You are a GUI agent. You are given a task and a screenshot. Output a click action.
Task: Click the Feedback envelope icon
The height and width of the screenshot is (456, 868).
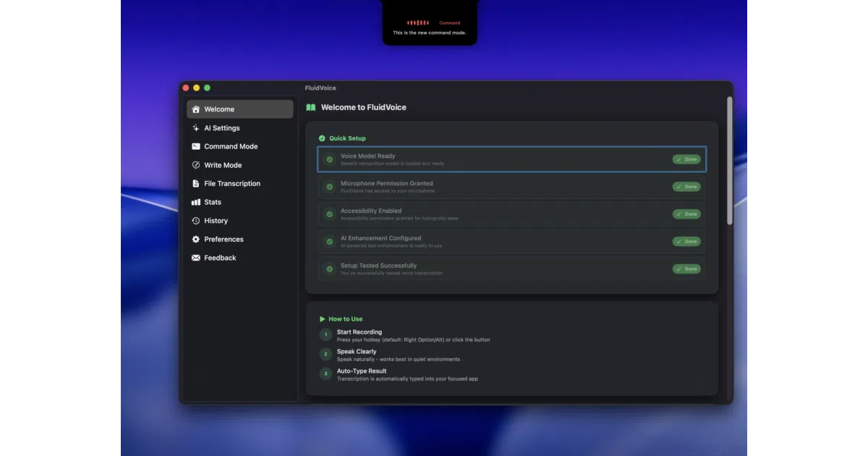tap(195, 258)
